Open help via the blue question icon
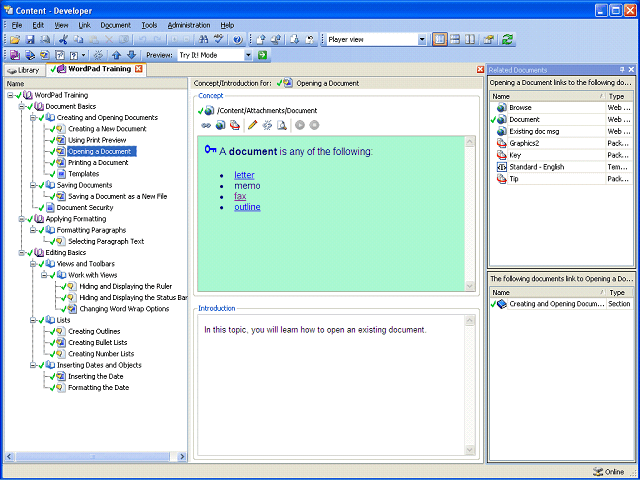The width and height of the screenshot is (640, 480). (x=238, y=40)
